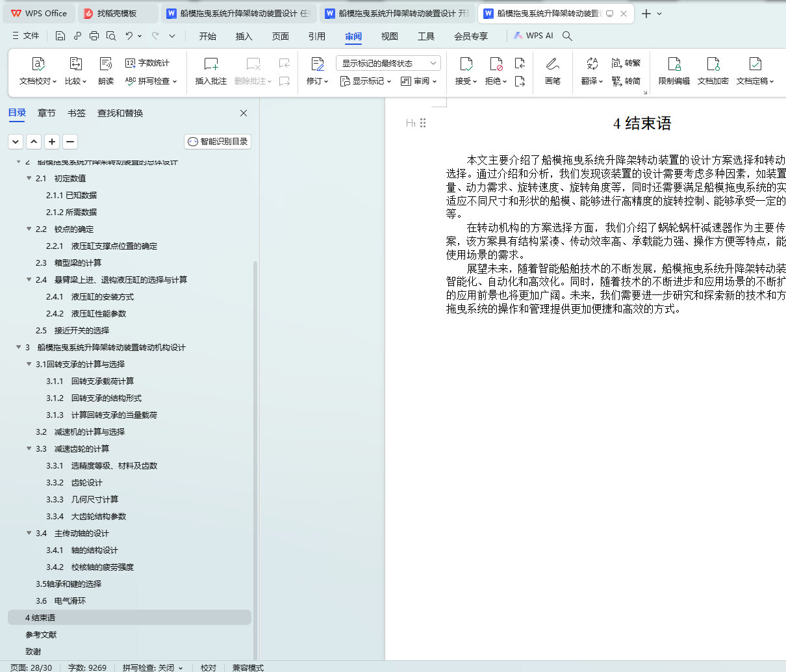This screenshot has height=672, width=786.
Task: Click the undo arrow icon
Action: coord(129,36)
